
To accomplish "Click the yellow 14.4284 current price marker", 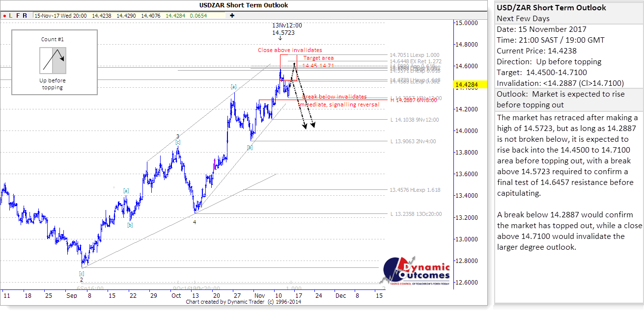I will click(471, 85).
